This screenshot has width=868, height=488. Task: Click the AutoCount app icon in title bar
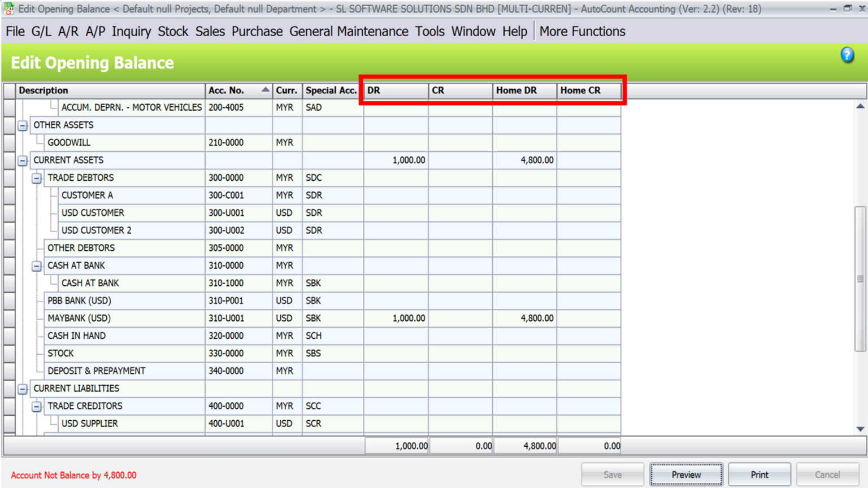coord(8,8)
